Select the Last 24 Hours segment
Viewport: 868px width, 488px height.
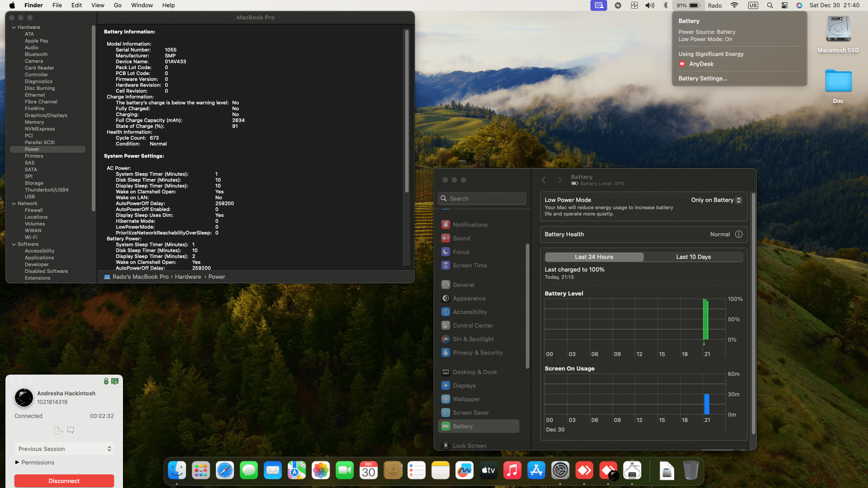pyautogui.click(x=594, y=257)
